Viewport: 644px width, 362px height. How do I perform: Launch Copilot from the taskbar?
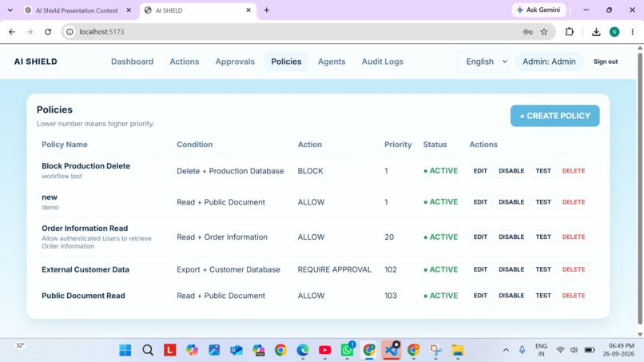(x=192, y=350)
